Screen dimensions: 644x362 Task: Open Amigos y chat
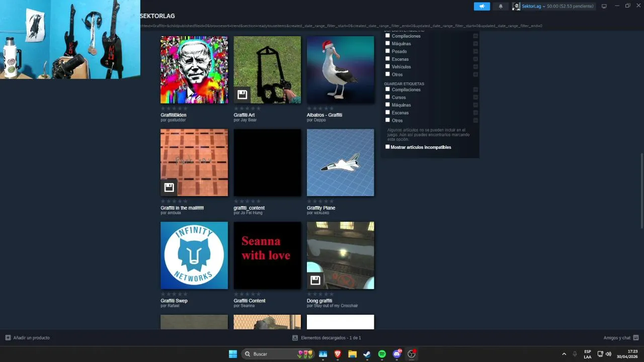[x=617, y=338]
